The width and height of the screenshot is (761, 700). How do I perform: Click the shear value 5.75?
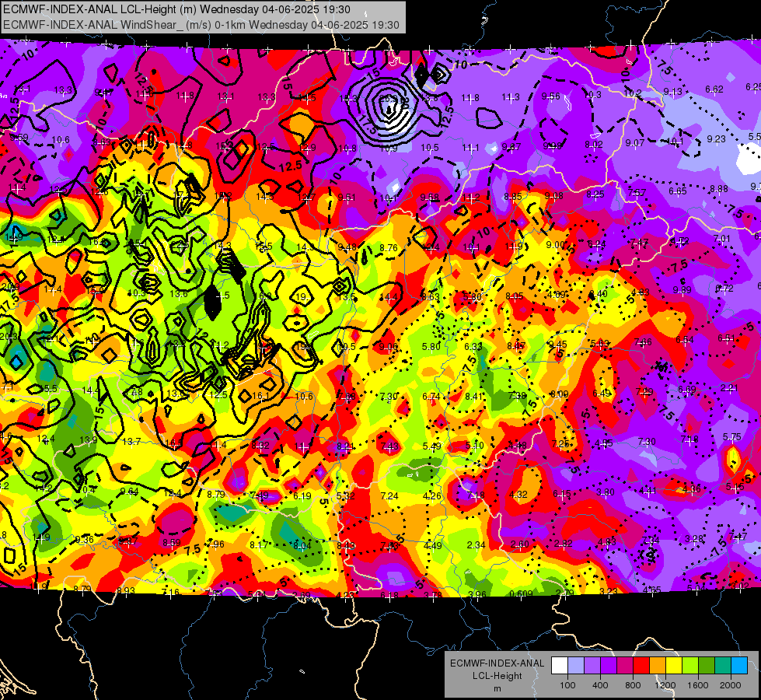pyautogui.click(x=732, y=437)
